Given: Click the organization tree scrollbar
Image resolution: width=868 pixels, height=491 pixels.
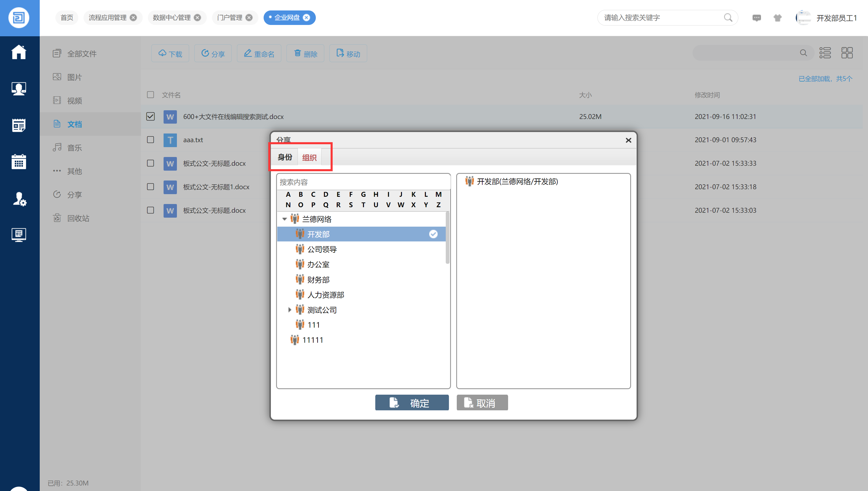Looking at the screenshot, I should [447, 238].
